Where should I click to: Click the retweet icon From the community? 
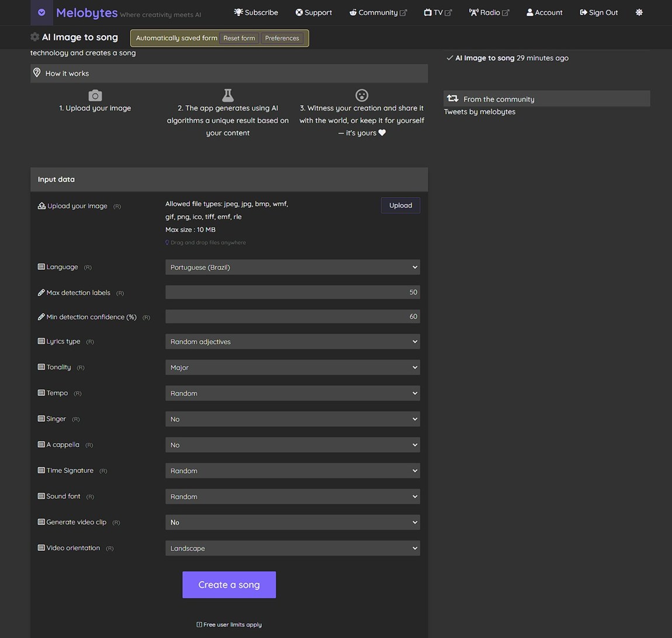click(453, 99)
